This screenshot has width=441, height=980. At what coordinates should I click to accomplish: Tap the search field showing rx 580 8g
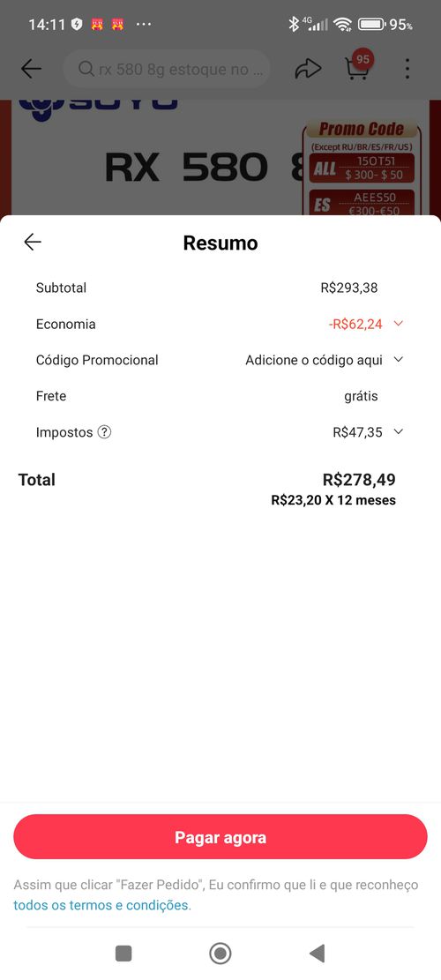[x=168, y=69]
